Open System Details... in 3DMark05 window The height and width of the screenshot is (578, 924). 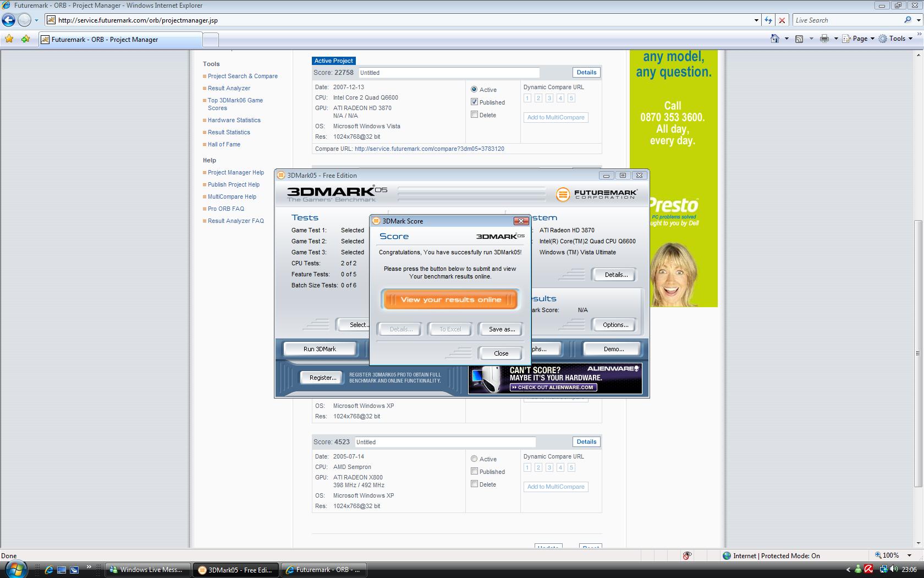pyautogui.click(x=615, y=275)
